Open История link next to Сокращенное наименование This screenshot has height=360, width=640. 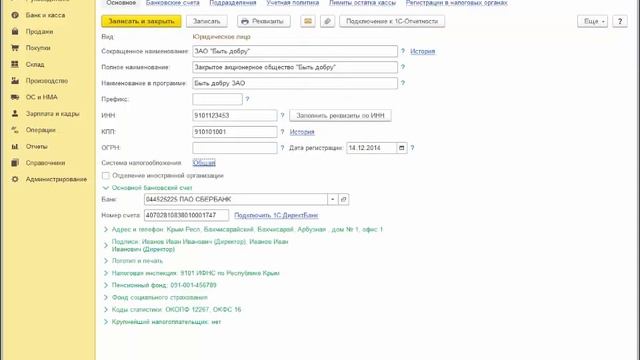click(x=422, y=51)
